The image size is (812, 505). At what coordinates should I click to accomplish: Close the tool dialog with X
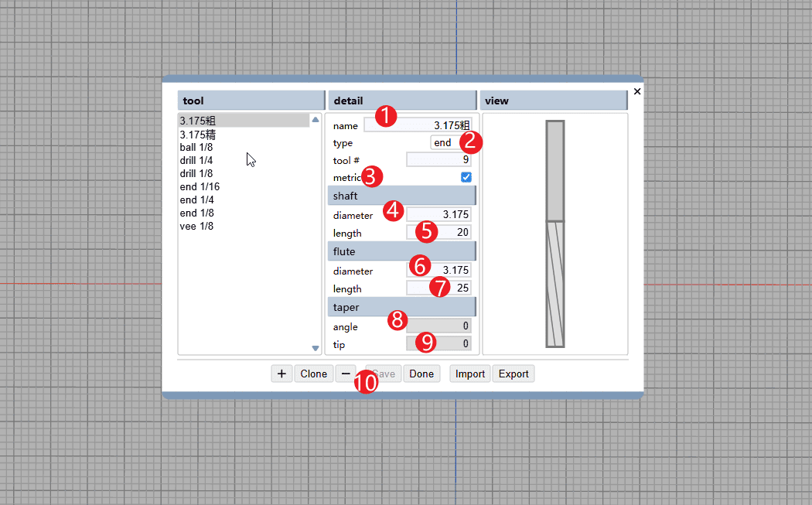(637, 91)
